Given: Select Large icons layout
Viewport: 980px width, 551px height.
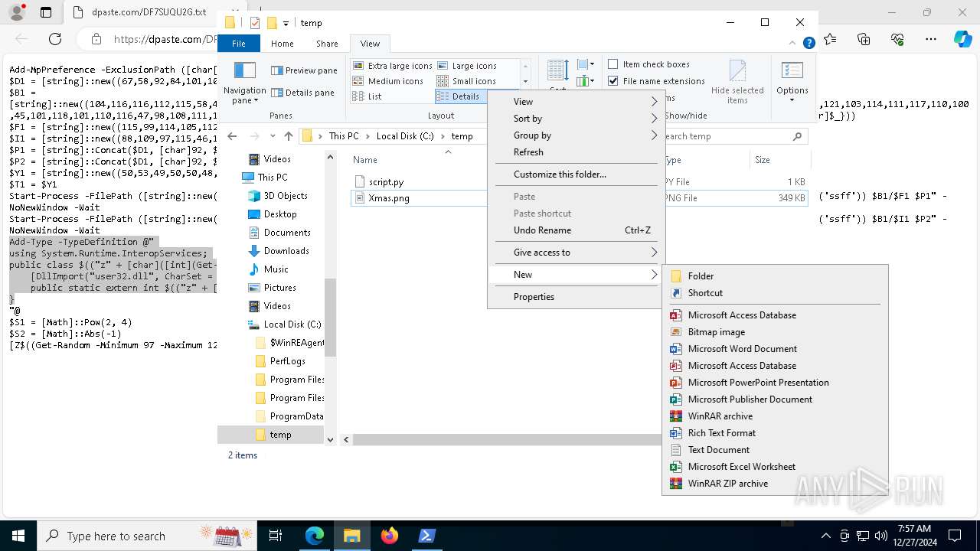Looking at the screenshot, I should click(467, 66).
